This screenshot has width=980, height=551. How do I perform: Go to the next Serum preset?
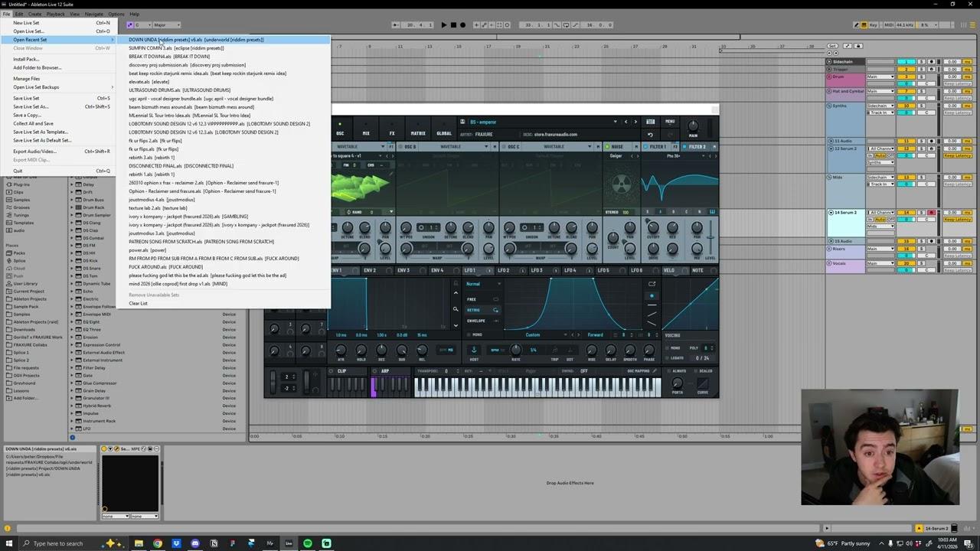coord(635,122)
